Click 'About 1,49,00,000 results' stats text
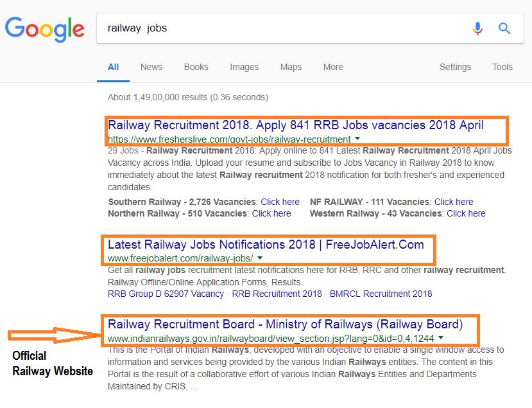Image resolution: width=532 pixels, height=408 pixels. click(187, 97)
